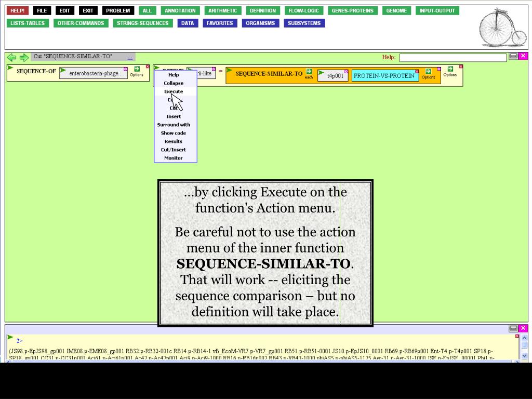
Task: Open the OTHER-COMMANDS palette
Action: [81, 23]
